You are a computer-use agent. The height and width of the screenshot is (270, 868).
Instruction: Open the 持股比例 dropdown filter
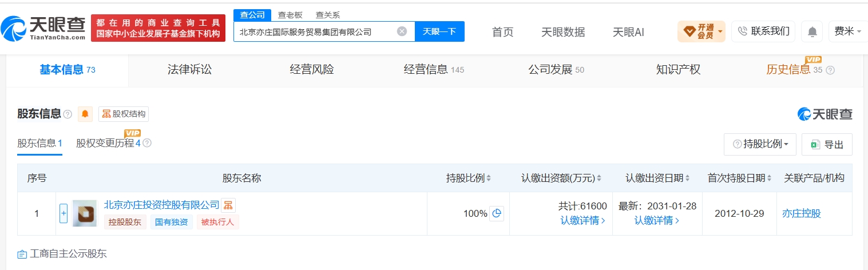point(760,144)
